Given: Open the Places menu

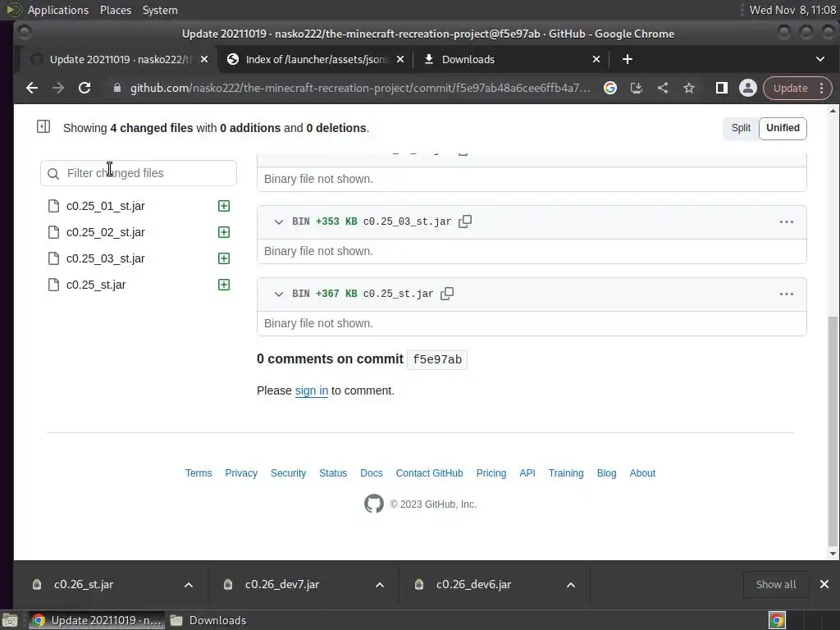Looking at the screenshot, I should 115,10.
